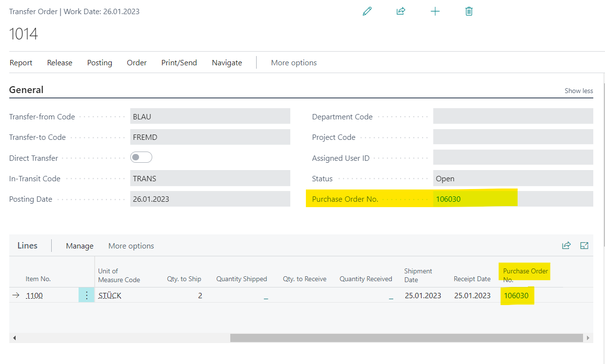Collapse the General section header
The image size is (605, 364).
[26, 90]
